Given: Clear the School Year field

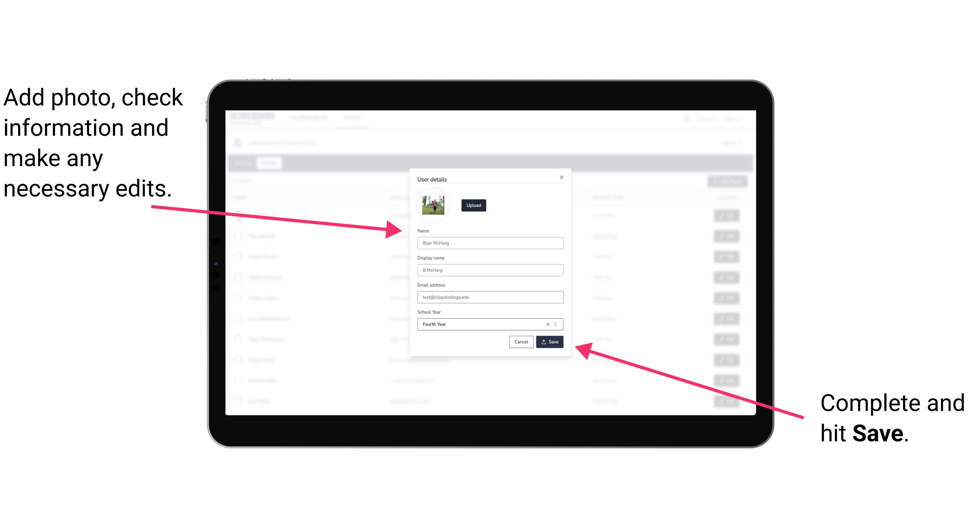Looking at the screenshot, I should click(x=548, y=324).
